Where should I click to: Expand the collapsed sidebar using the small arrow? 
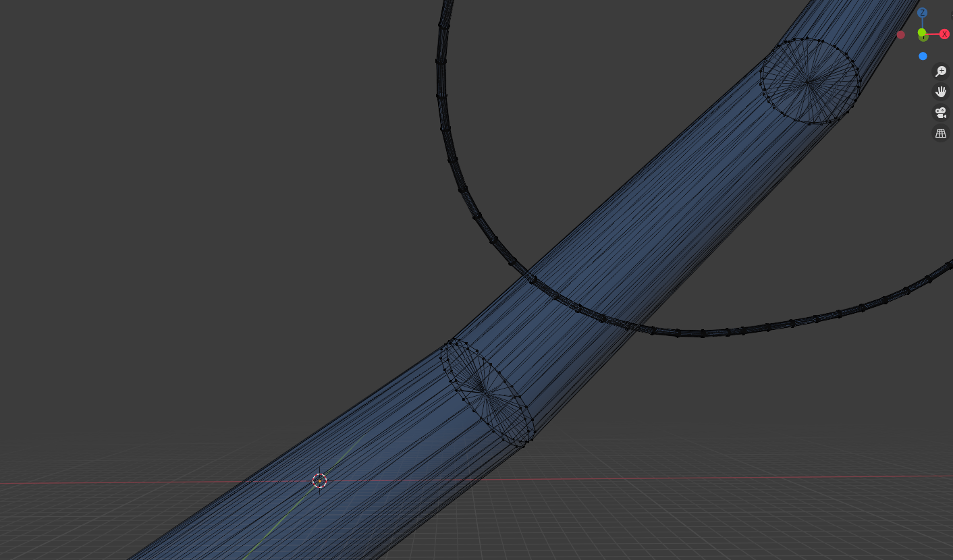[952, 16]
